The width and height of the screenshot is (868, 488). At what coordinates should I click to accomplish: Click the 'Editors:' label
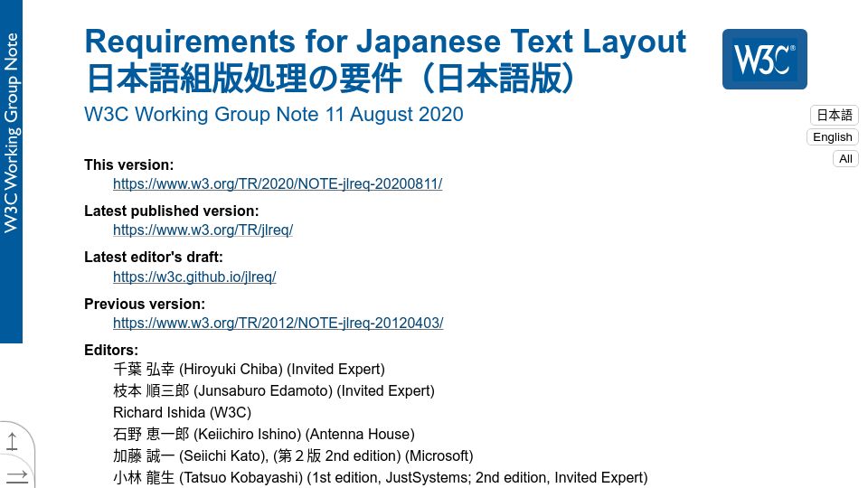[110, 350]
